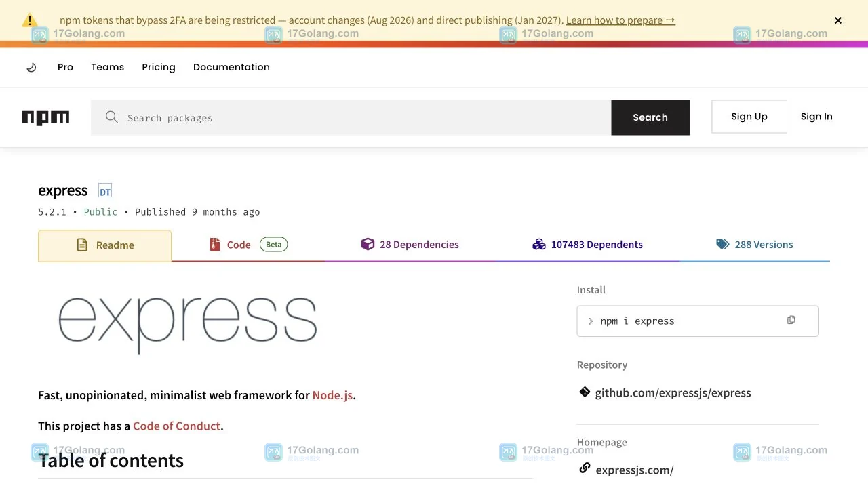Visit the github.com/expressjs/express repository link

click(673, 393)
